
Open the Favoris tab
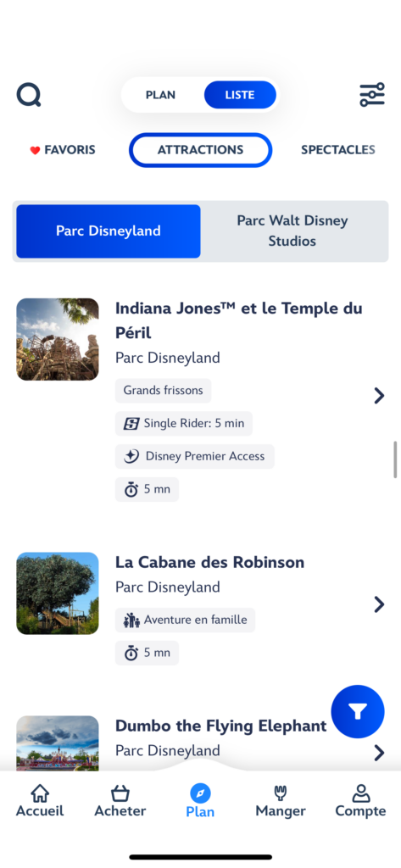(62, 150)
